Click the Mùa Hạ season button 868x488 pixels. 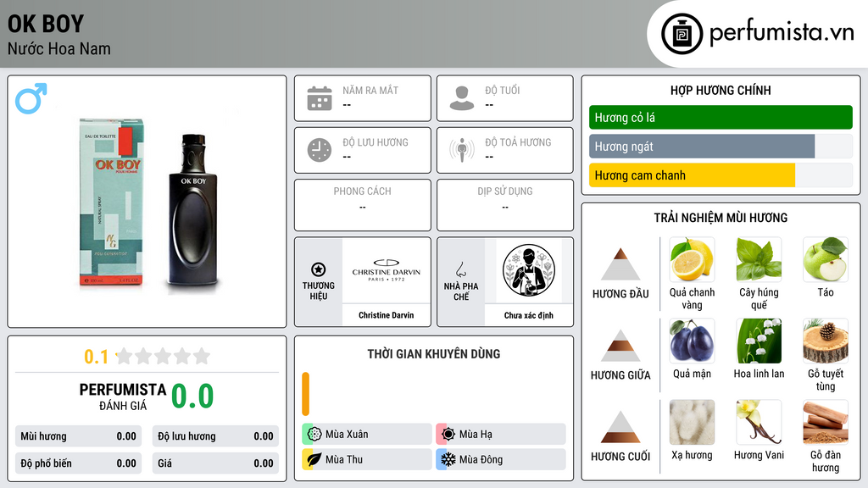pos(501,435)
